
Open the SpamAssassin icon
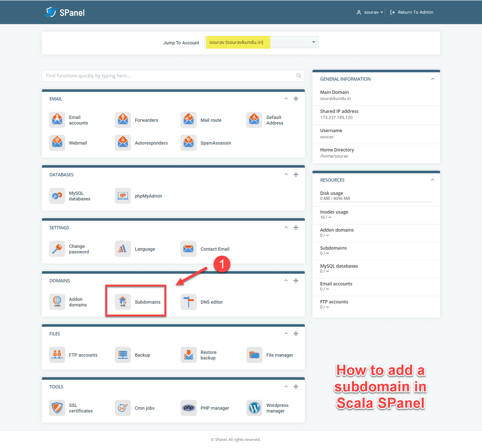[189, 143]
